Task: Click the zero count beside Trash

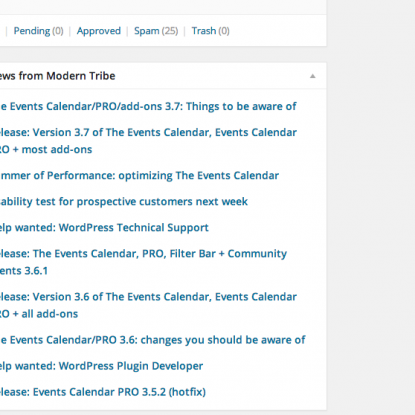Action: (224, 31)
